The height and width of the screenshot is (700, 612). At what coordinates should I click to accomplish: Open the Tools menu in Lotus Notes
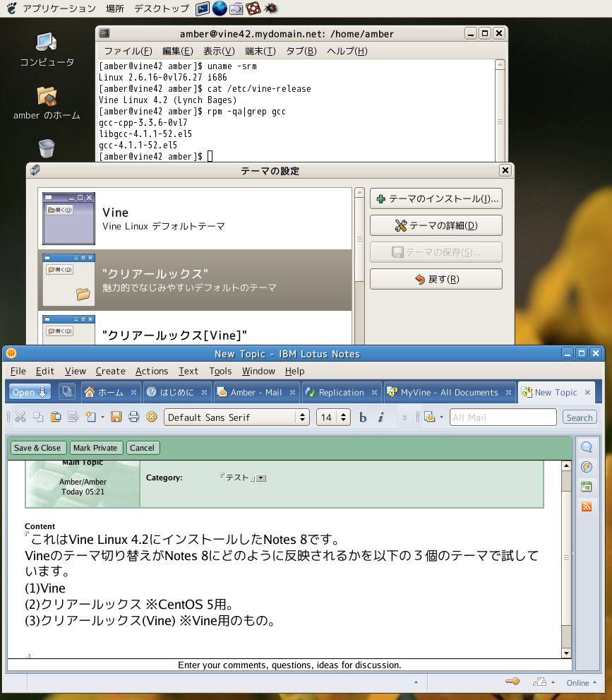220,371
